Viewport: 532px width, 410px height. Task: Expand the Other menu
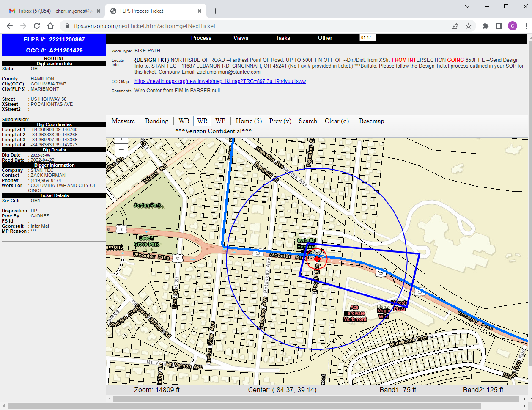point(325,38)
